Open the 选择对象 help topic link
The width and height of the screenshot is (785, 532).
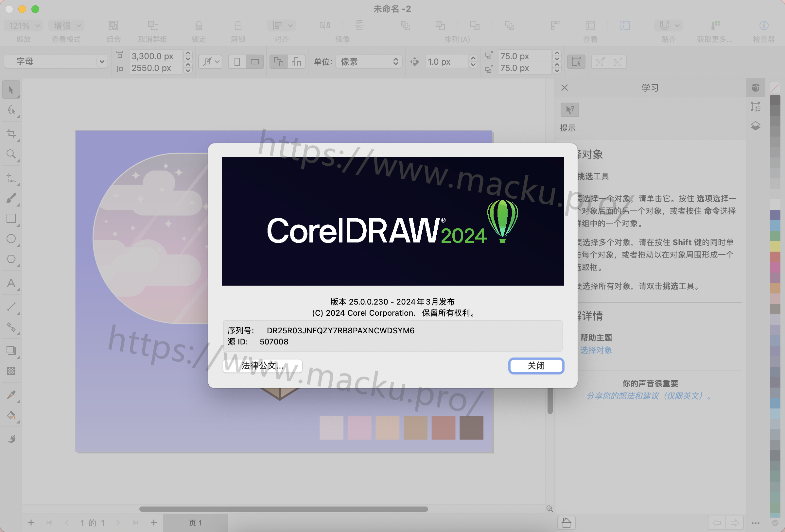click(596, 350)
